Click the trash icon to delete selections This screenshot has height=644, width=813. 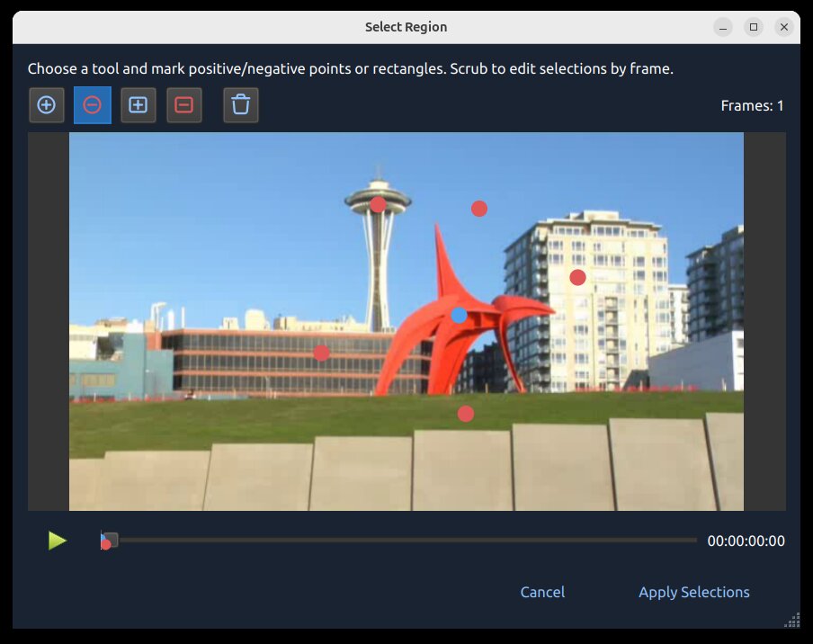240,105
